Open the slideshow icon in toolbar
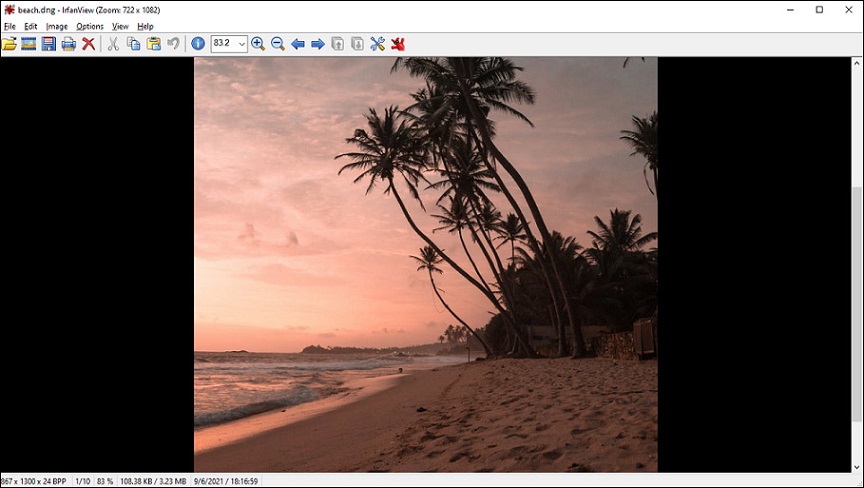Screen dimensions: 864x488 (29, 44)
